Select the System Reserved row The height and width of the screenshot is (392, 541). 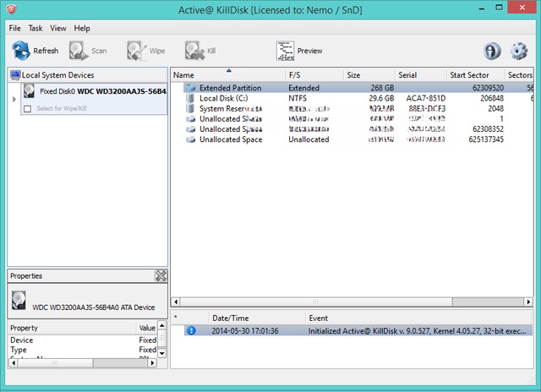tap(358, 109)
